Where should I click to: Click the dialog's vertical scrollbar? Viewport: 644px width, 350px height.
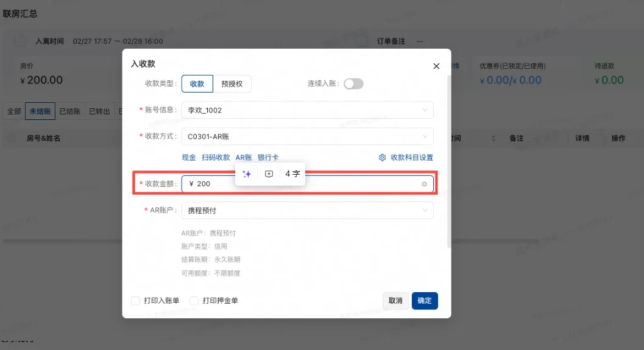(449, 162)
